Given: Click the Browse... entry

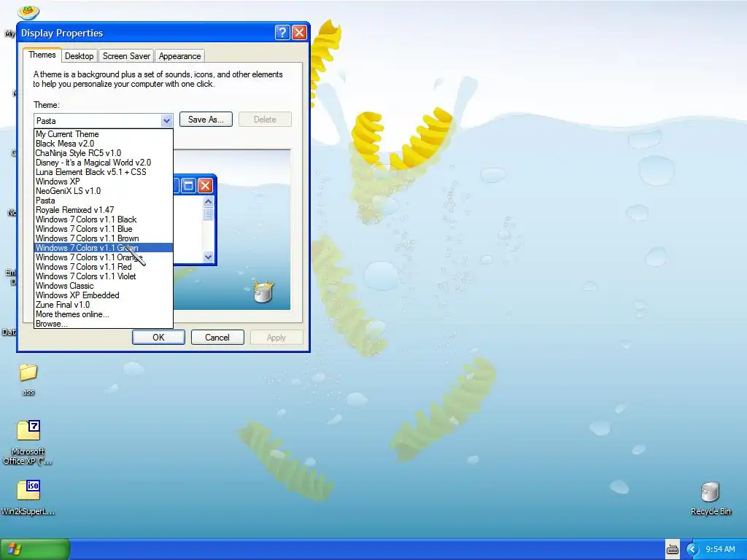Looking at the screenshot, I should coord(104,324).
